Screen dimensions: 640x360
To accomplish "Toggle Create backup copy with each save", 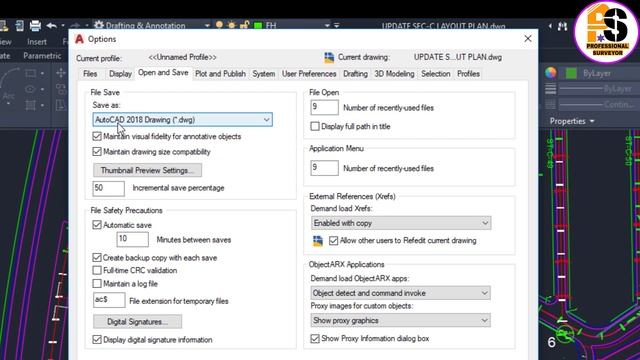I will (x=97, y=258).
